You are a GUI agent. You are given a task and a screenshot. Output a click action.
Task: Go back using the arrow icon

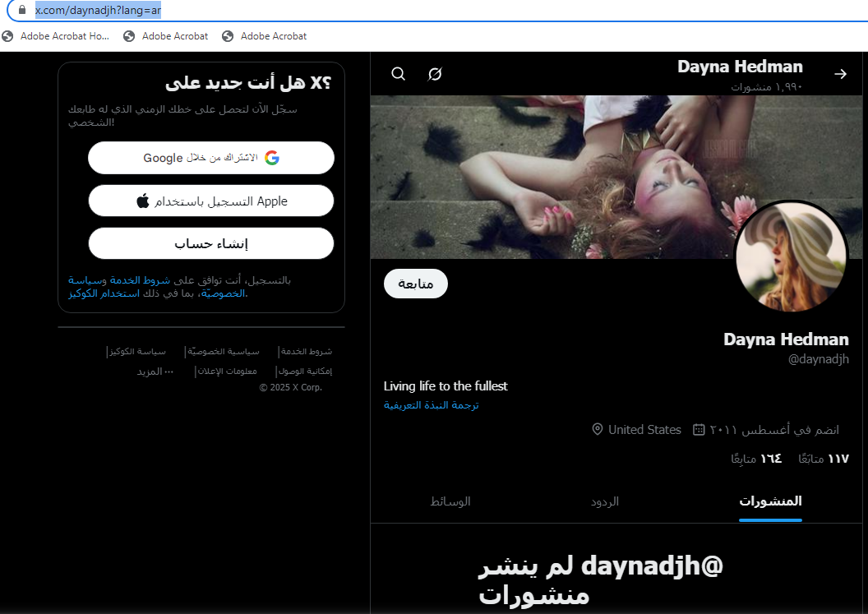(x=840, y=74)
